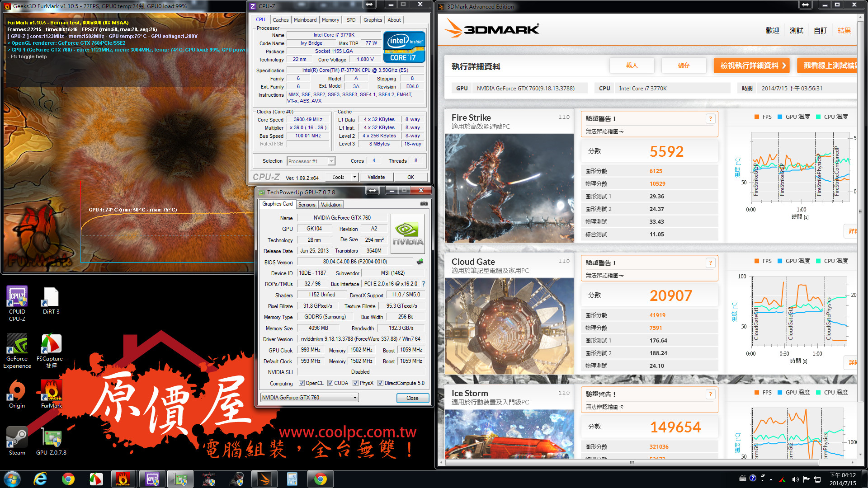Open the About tab in CPU-Z
Screen dimensions: 868x488
coord(394,20)
